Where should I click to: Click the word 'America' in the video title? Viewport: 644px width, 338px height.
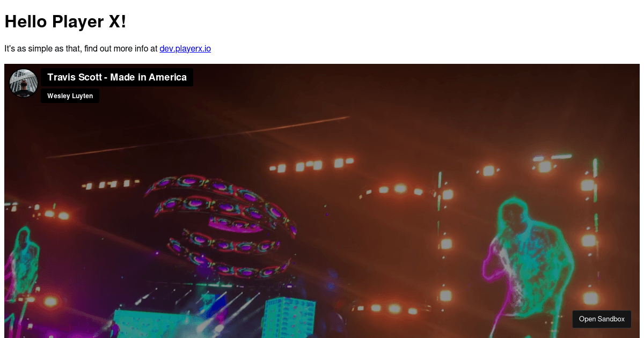pos(168,77)
